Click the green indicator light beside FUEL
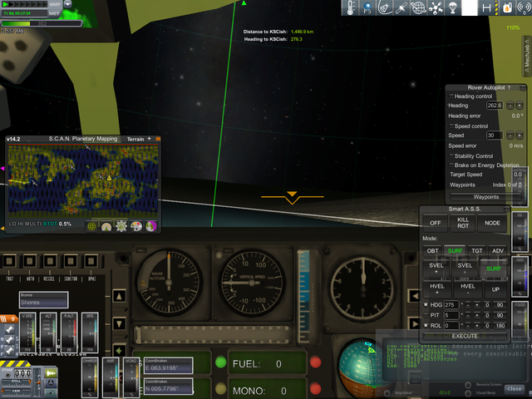 220,362
